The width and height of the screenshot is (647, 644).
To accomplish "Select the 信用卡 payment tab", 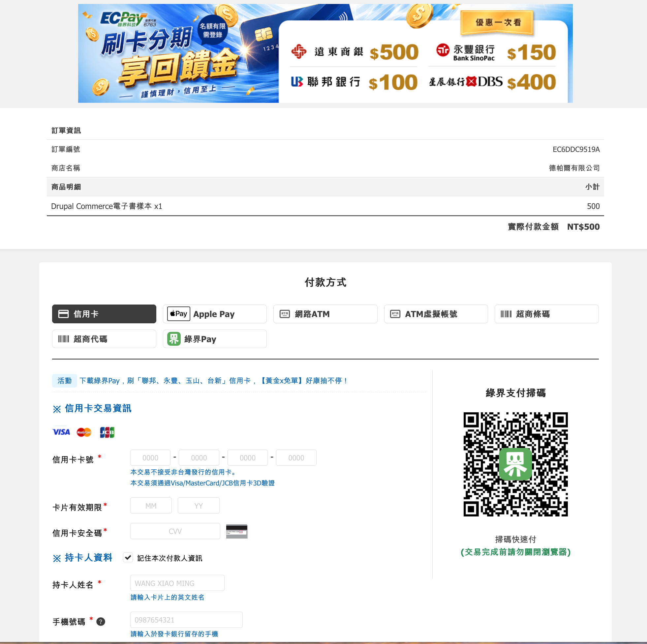I will (x=104, y=314).
